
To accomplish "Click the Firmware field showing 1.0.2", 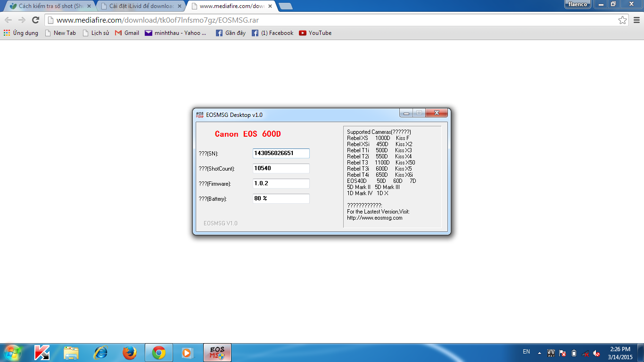I will click(281, 183).
